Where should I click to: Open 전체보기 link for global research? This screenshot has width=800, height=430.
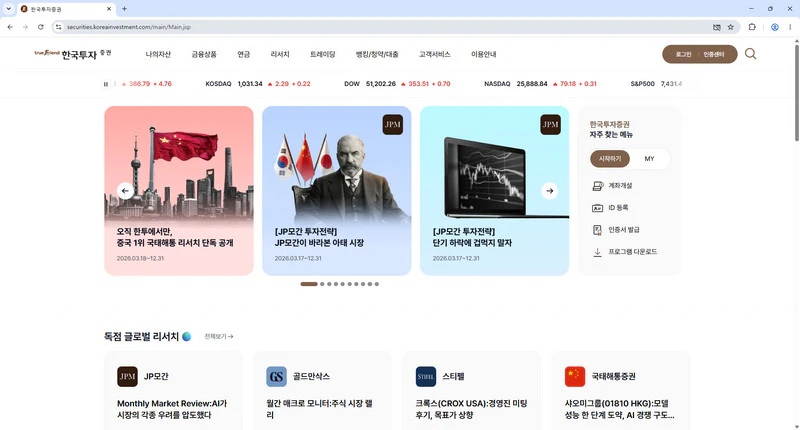[x=219, y=337]
